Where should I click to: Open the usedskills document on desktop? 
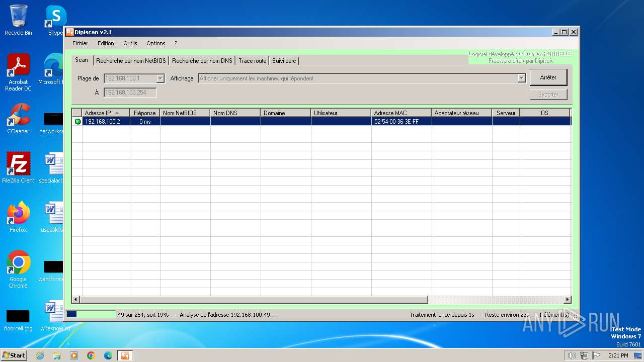pos(53,217)
